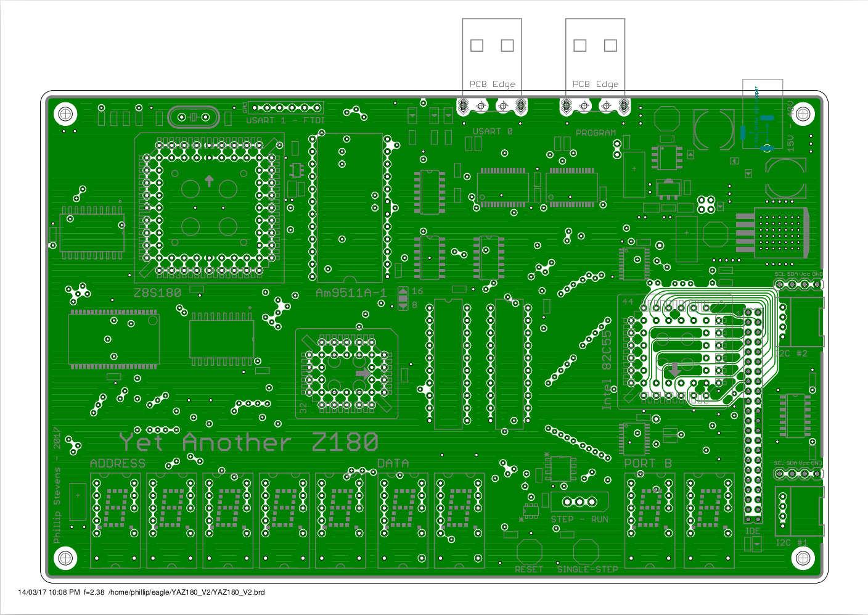Select the IDE pin header label
Viewport: 868px width, 615px height.
753,531
